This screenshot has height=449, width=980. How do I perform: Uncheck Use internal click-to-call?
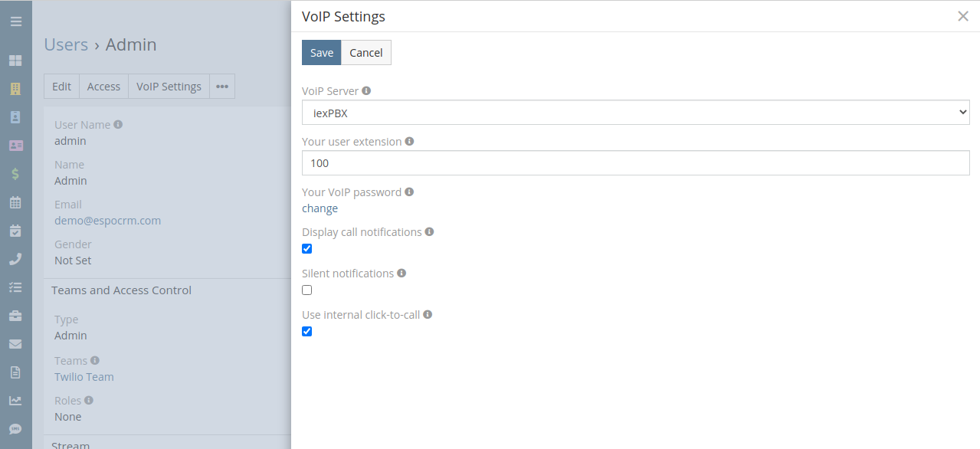click(306, 331)
